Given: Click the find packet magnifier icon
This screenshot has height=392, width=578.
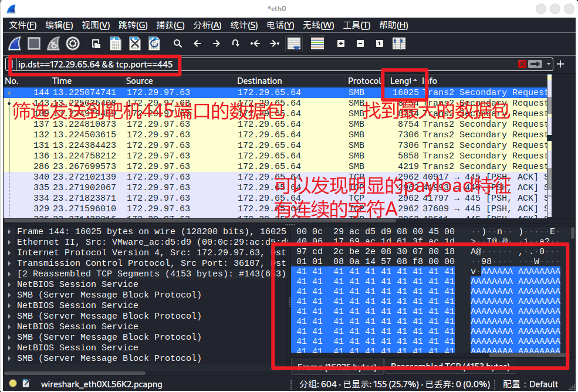Looking at the screenshot, I should pos(177,43).
